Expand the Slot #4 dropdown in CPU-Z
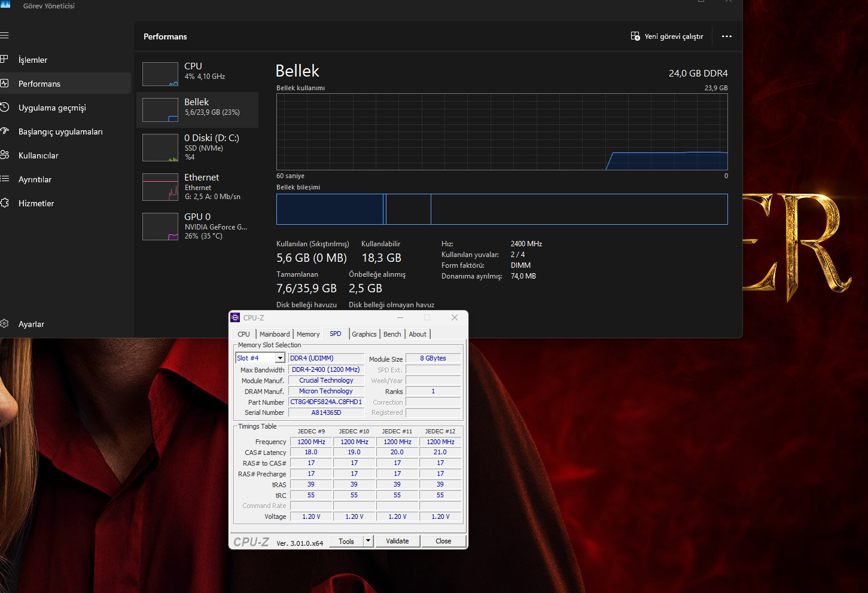 [280, 358]
